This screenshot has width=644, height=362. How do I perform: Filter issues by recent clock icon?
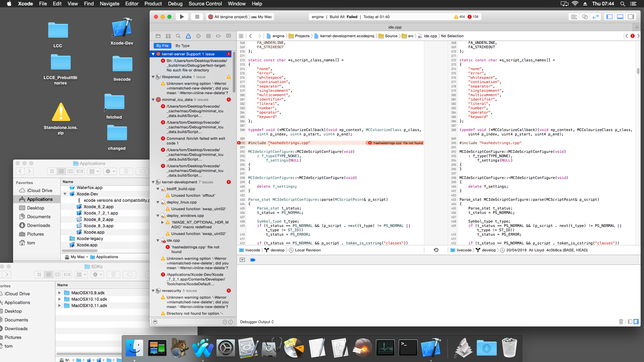pos(225,322)
